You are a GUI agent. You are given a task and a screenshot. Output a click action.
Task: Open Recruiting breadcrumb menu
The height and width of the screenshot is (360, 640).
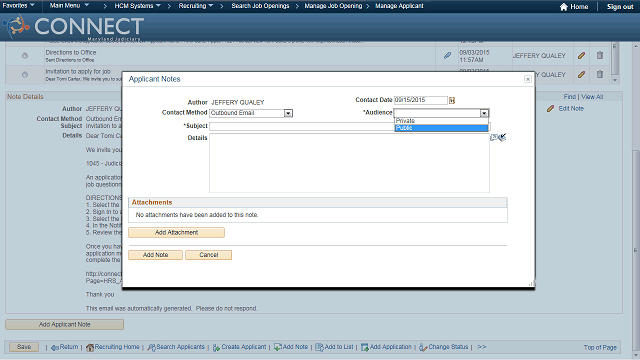(x=196, y=6)
